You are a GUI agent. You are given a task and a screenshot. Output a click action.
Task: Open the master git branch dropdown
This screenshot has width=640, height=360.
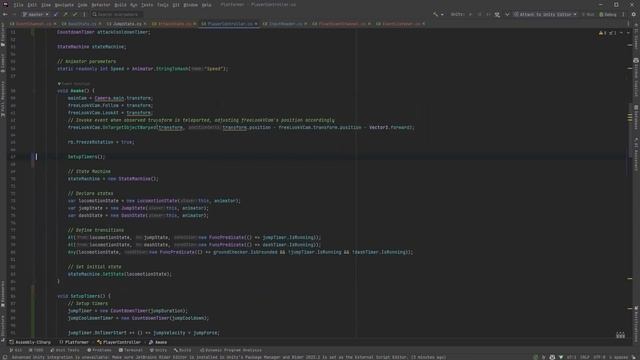[35, 14]
